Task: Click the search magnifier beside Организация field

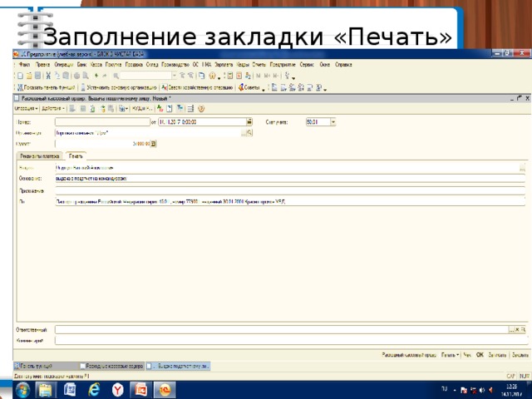Action: [249, 133]
